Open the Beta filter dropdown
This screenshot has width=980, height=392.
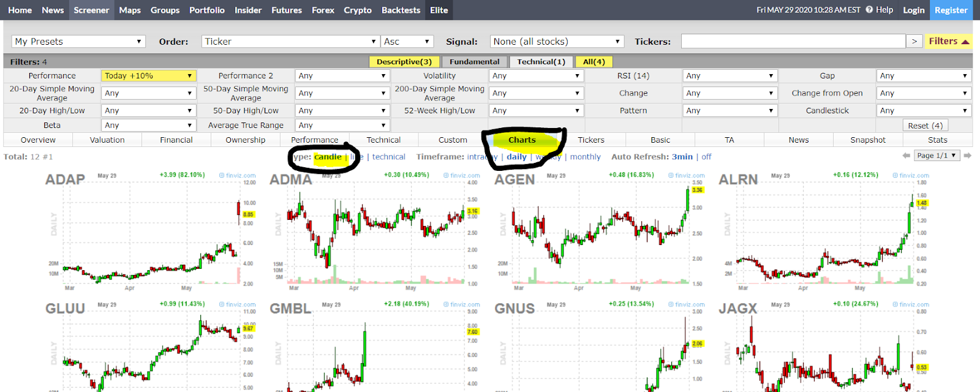pyautogui.click(x=148, y=125)
